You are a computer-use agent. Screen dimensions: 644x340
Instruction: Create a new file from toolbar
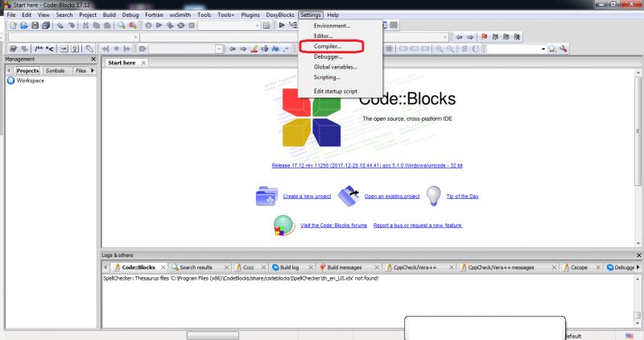coord(13,26)
